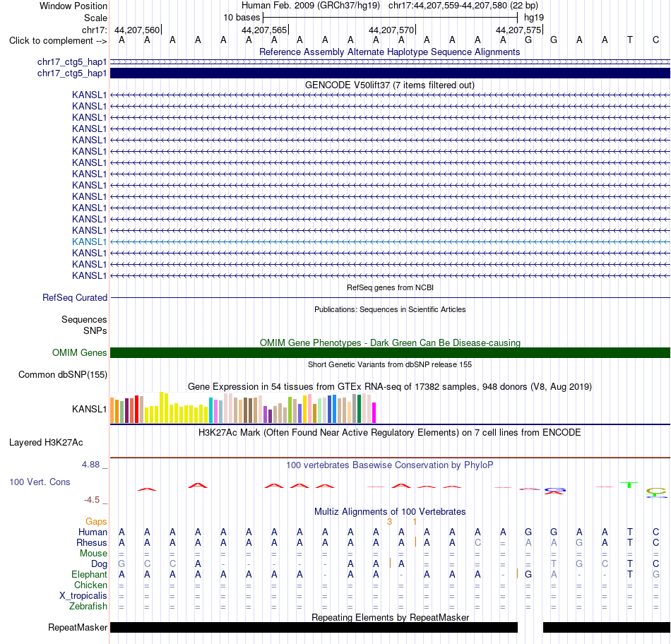This screenshot has width=671, height=644.
Task: Click the KANSL1 label beside GTEx bar chart
Action: (x=89, y=409)
